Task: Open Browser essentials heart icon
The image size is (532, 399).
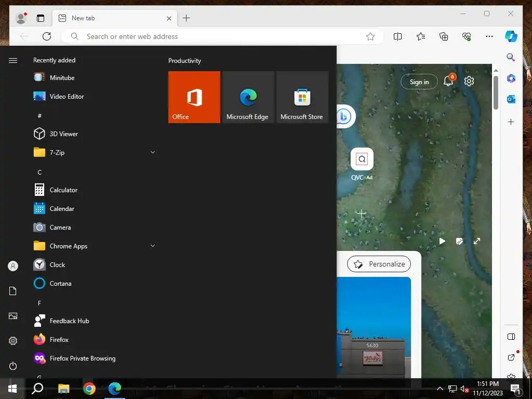Action: (467, 36)
